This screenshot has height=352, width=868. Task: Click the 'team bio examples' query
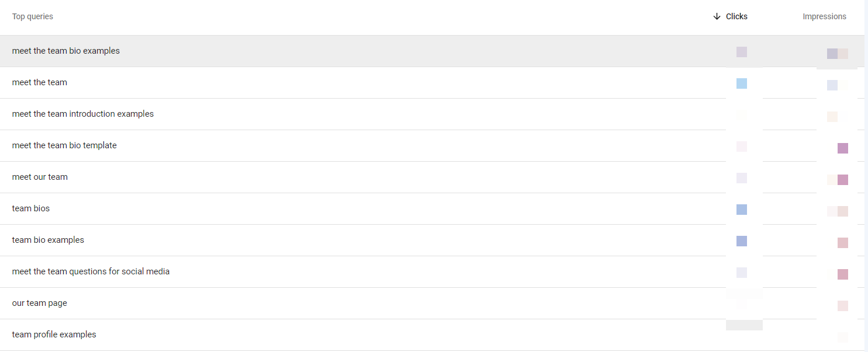48,240
